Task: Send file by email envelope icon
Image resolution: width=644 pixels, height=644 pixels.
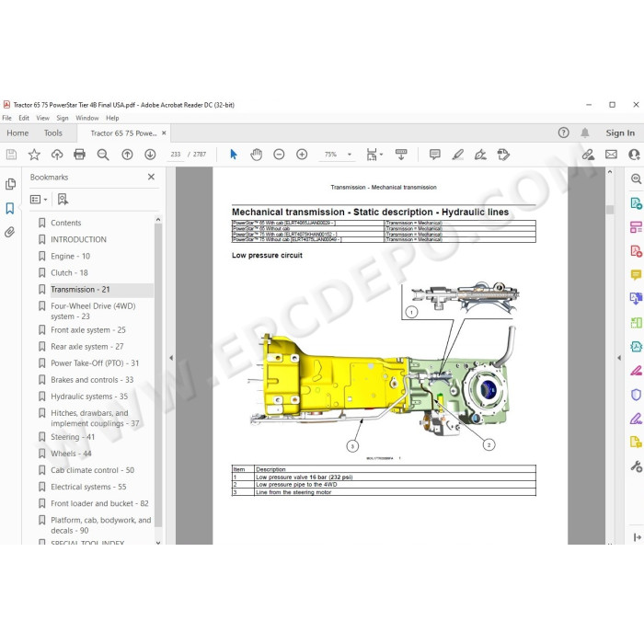Action: [x=611, y=155]
